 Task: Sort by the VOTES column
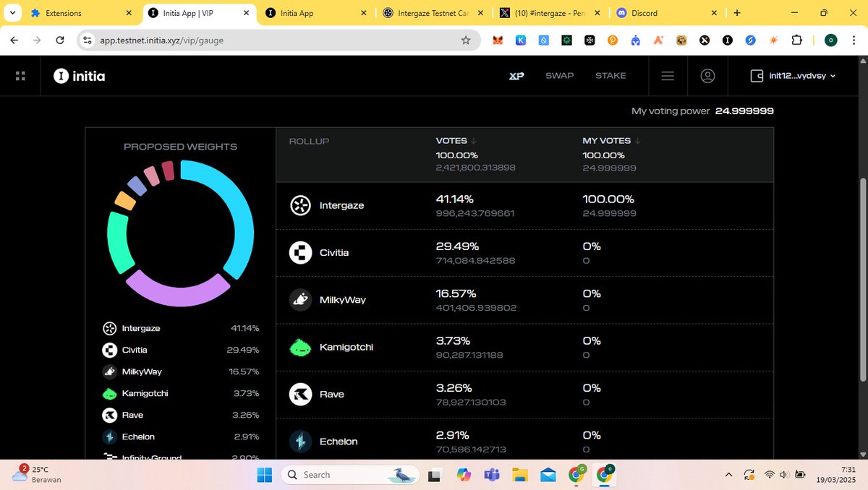[x=456, y=141]
